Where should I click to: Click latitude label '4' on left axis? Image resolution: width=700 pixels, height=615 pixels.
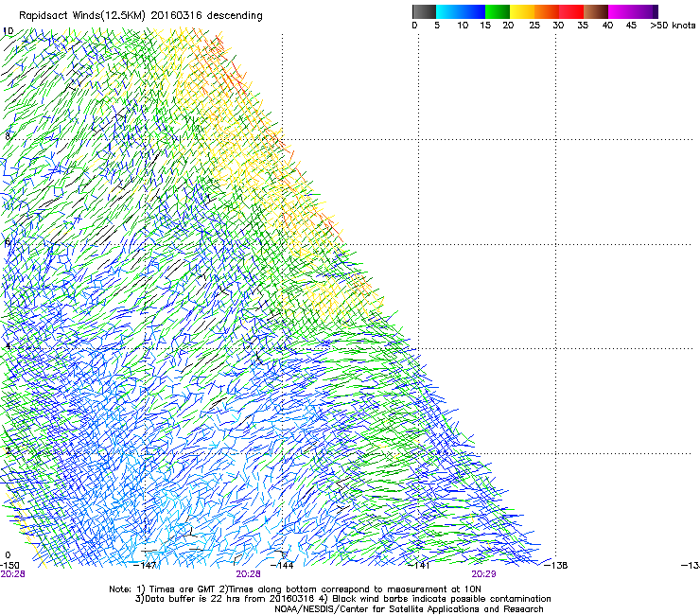[x=8, y=346]
